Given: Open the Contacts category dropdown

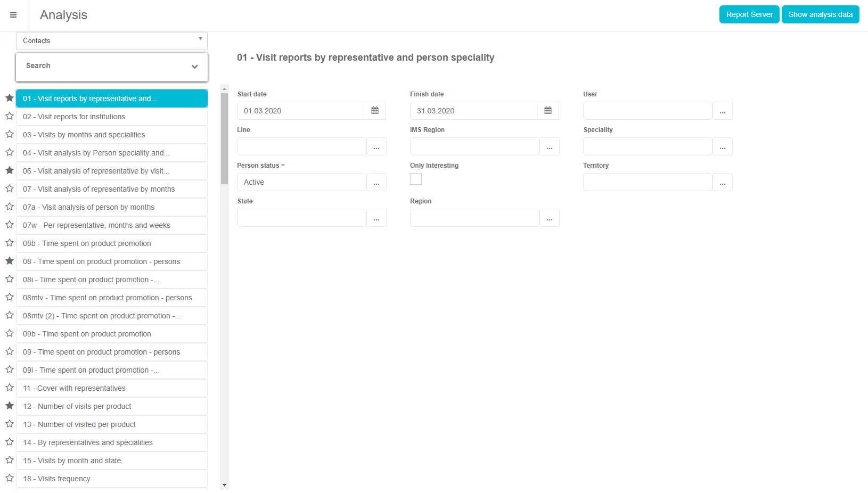Looking at the screenshot, I should coord(111,40).
